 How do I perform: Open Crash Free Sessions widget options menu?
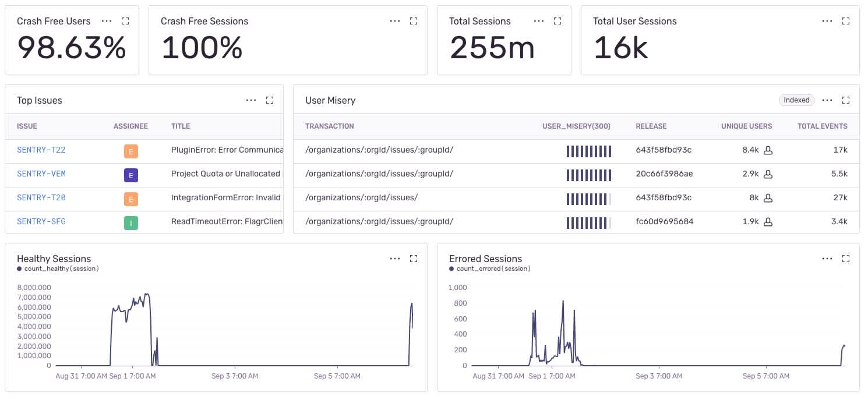coord(395,21)
